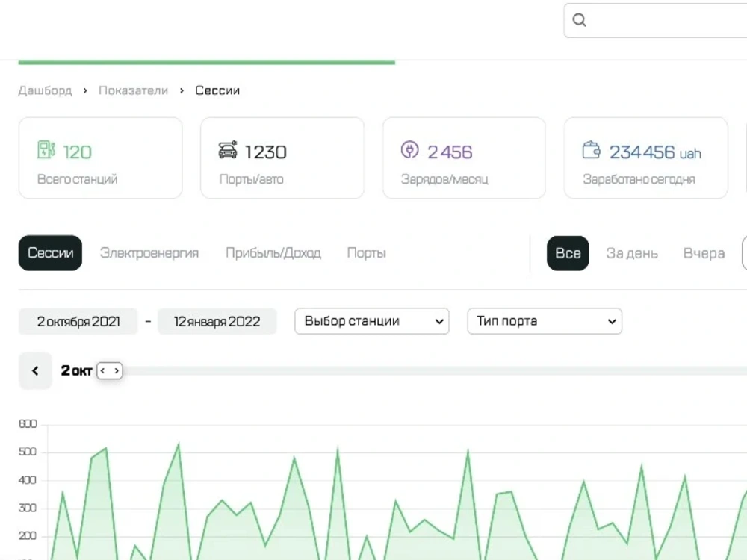Open Показатели from the breadcrumb trail
The image size is (747, 560).
click(132, 90)
